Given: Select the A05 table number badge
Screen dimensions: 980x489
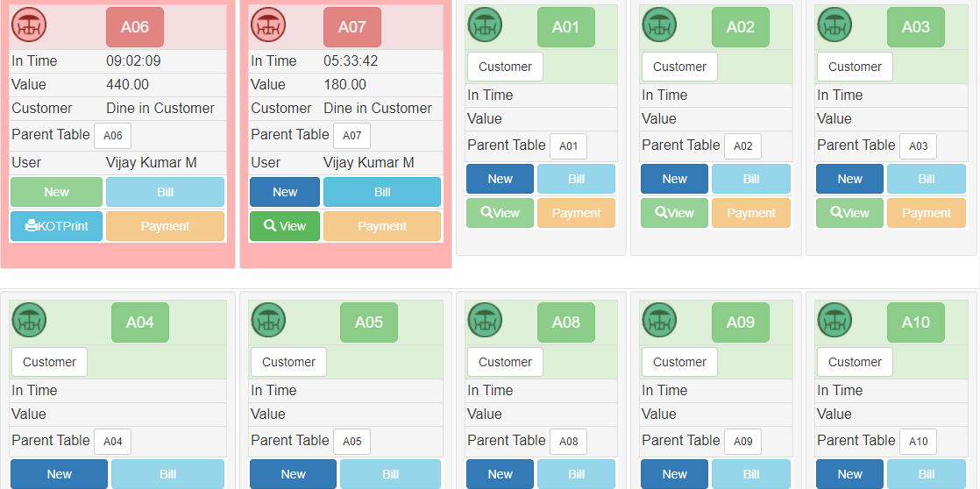Looking at the screenshot, I should [x=369, y=322].
